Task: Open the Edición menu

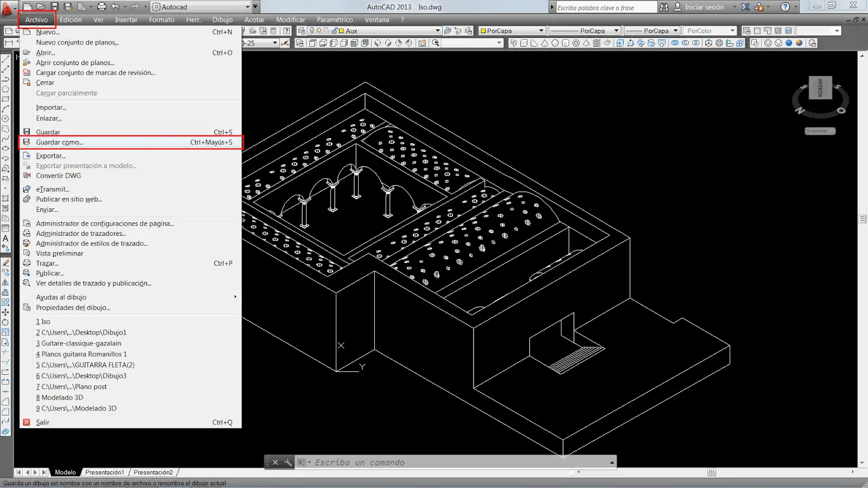Action: point(71,20)
